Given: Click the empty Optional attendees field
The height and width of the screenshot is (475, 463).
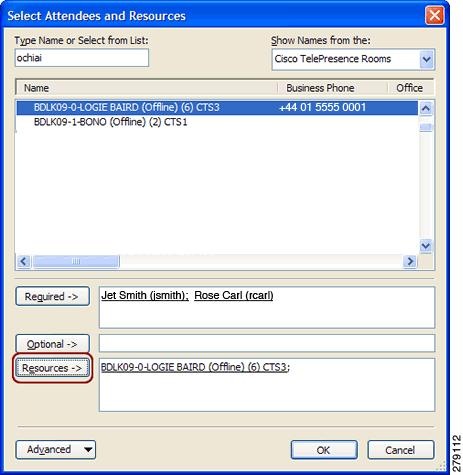Looking at the screenshot, I should pos(267,343).
